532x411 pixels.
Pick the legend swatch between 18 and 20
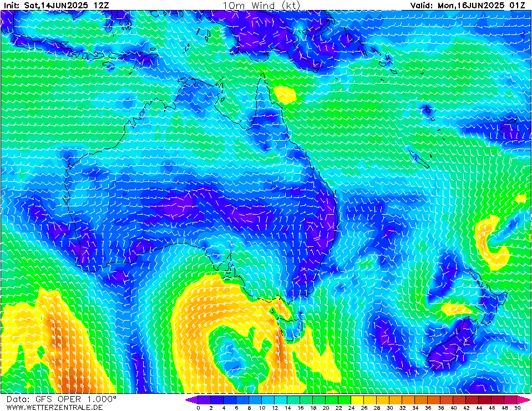(320, 400)
